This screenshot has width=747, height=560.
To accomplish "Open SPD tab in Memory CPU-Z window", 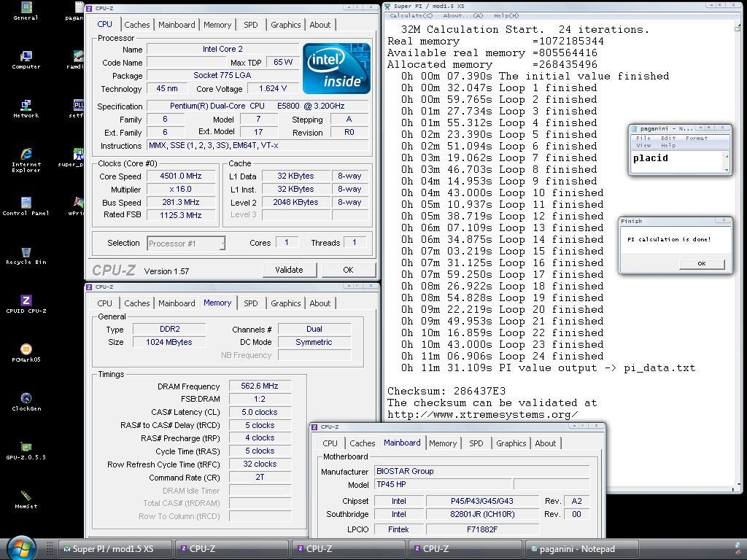I will (251, 303).
